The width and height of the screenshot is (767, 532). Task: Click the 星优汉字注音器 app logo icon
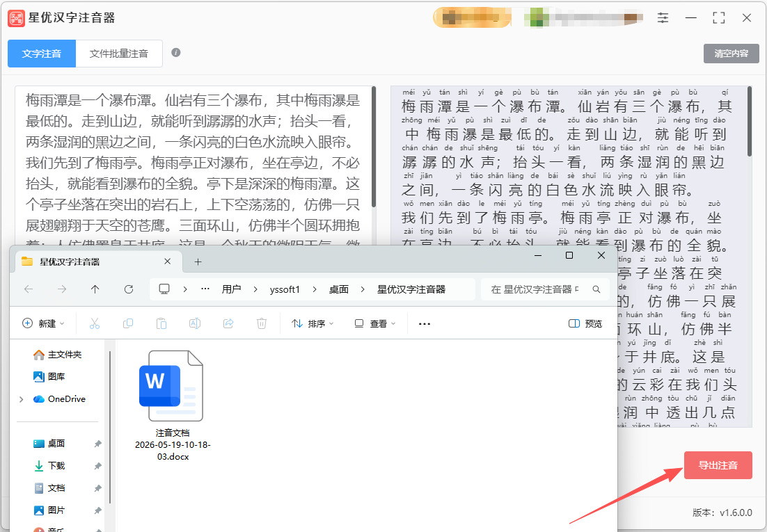pos(17,19)
